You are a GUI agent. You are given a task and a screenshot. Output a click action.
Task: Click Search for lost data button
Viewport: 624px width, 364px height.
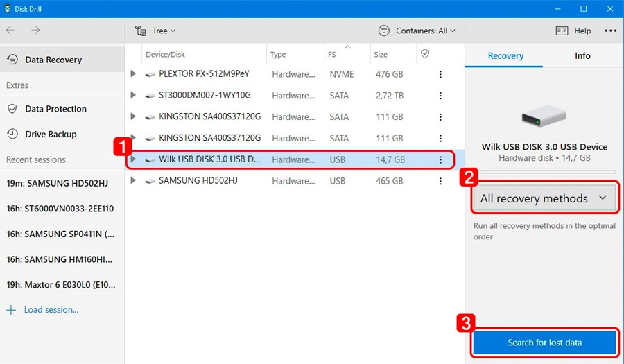(544, 343)
